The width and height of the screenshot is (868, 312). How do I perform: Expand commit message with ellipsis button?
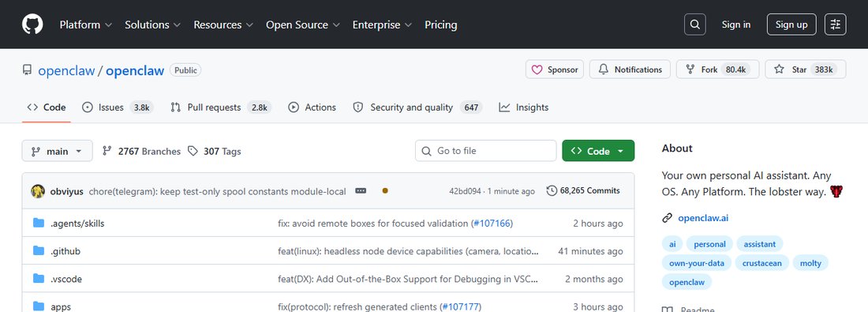click(361, 190)
